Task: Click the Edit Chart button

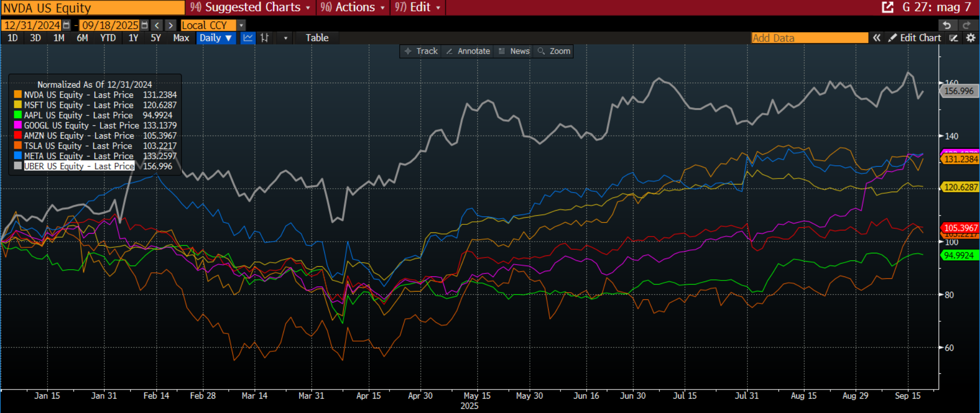Action: pyautogui.click(x=915, y=38)
